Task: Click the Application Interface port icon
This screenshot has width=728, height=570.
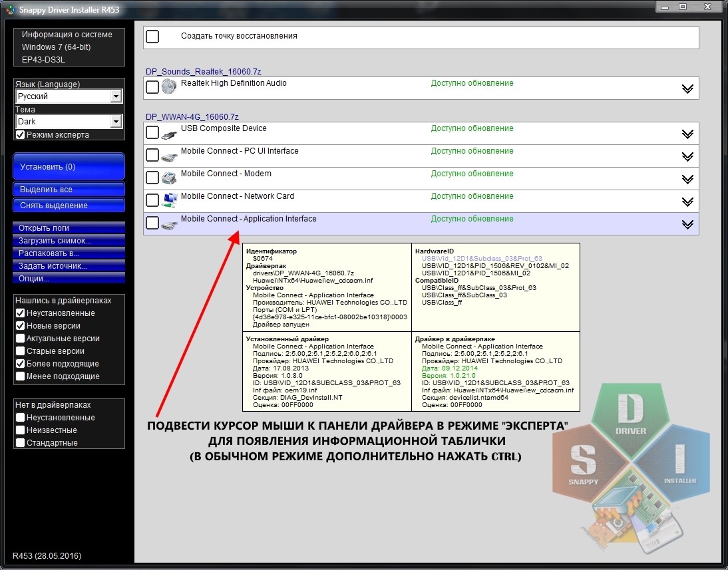Action: (x=170, y=225)
